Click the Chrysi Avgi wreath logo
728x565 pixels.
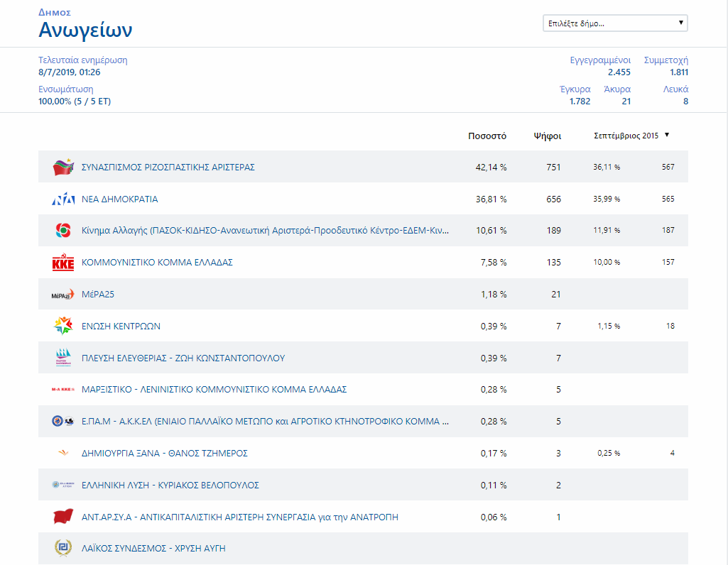(x=63, y=549)
